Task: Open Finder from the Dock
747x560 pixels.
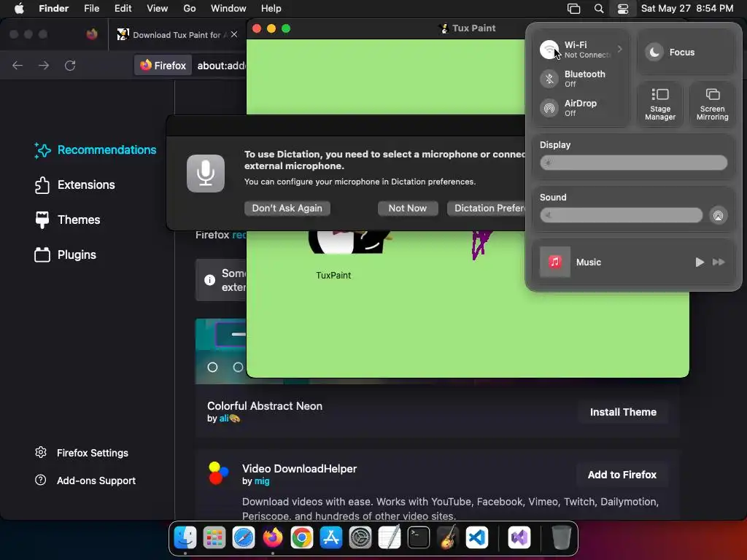Action: (x=185, y=537)
